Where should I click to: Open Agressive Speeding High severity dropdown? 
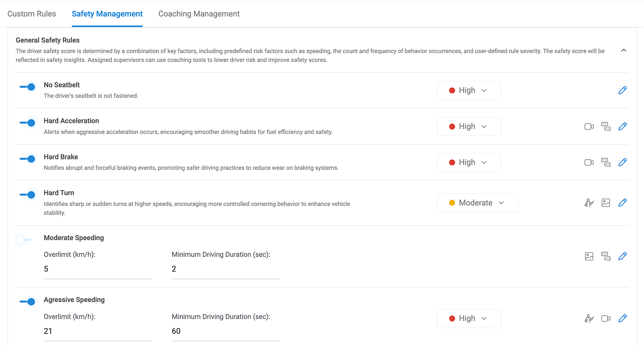(469, 318)
